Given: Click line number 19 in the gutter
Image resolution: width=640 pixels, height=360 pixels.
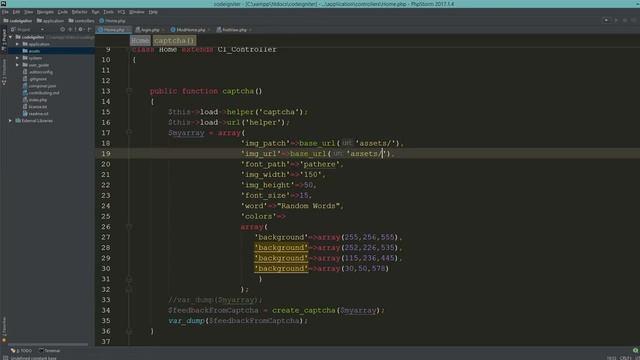Looking at the screenshot, I should 106,153.
